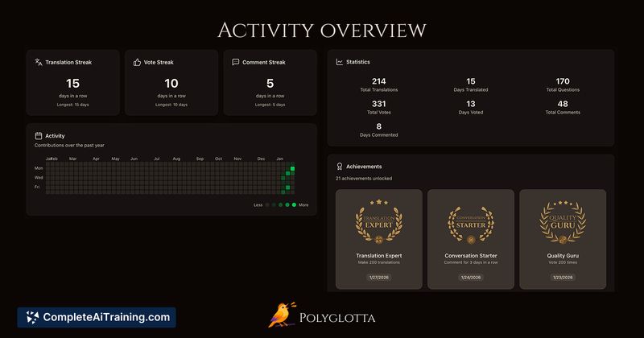Image resolution: width=644 pixels, height=338 pixels.
Task: Click the 'Vote 200 times' description
Action: 563,262
